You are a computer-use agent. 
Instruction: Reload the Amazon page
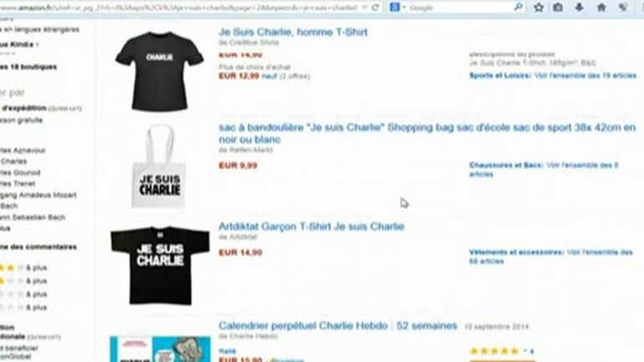tap(375, 8)
